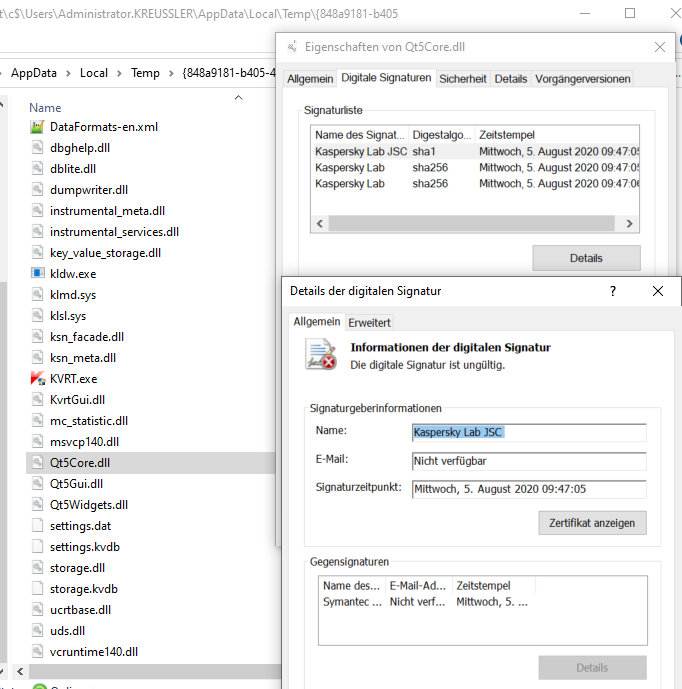
Task: Open the Sicherheit tab
Action: point(463,79)
